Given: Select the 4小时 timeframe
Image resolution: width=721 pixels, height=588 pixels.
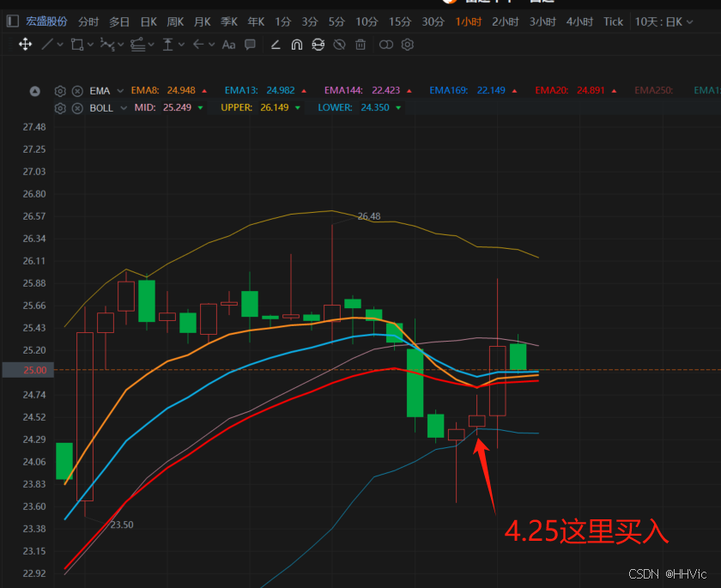Looking at the screenshot, I should point(580,21).
